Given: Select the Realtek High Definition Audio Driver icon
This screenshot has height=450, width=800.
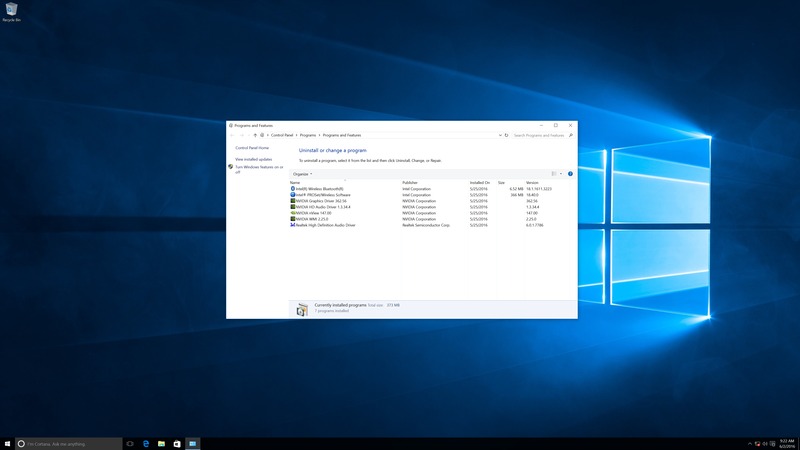Looking at the screenshot, I should (x=293, y=225).
